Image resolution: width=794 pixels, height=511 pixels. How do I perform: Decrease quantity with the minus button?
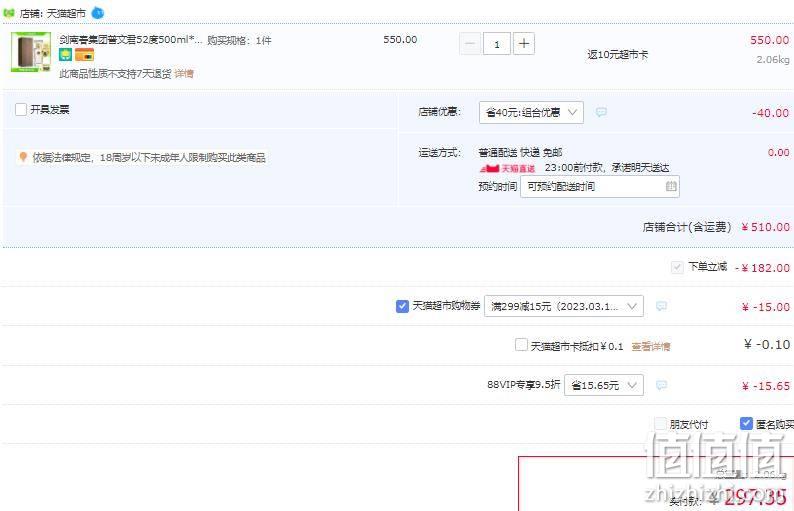(470, 44)
